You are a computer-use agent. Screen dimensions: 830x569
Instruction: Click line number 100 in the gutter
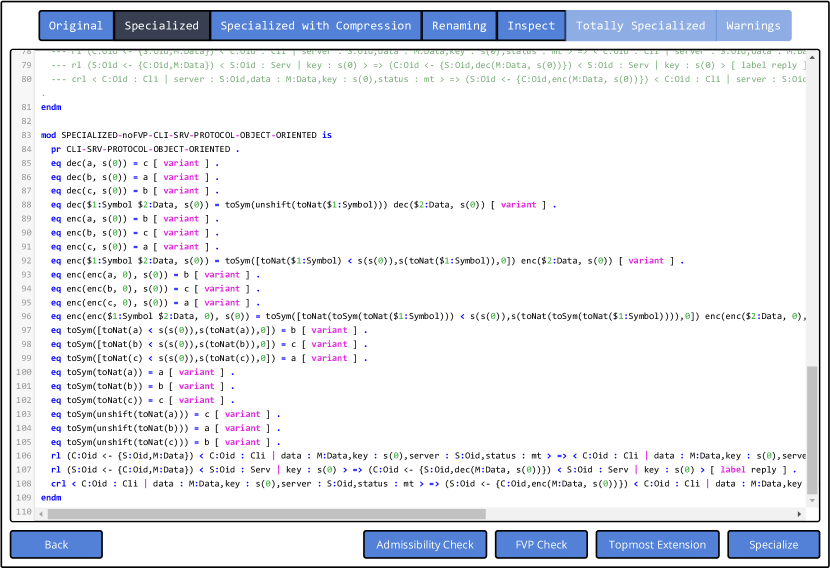[22, 372]
